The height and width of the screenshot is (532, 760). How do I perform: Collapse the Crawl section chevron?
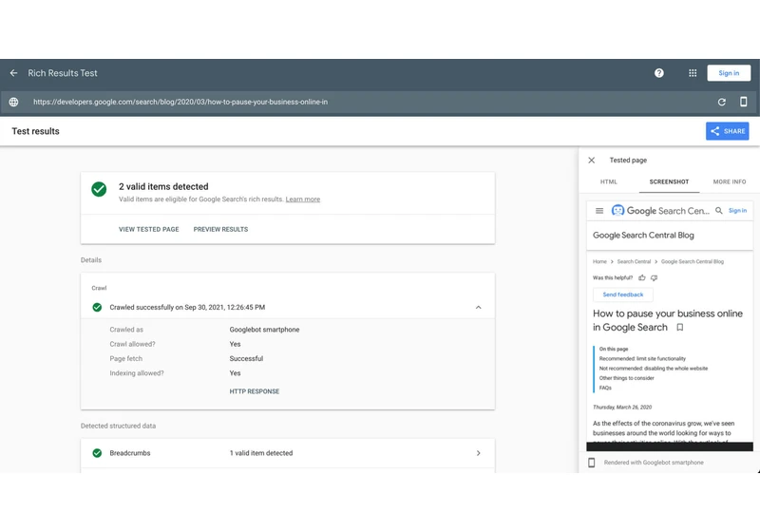click(x=479, y=307)
